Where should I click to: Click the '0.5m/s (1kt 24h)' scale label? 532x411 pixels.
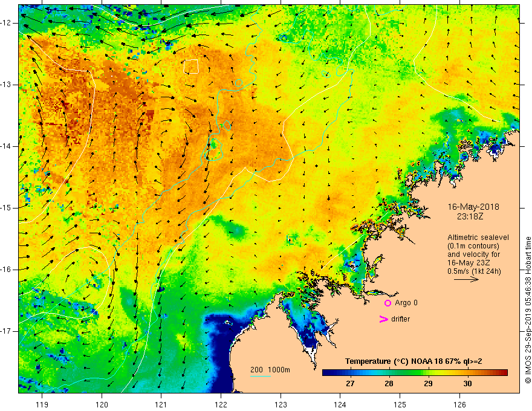[474, 271]
